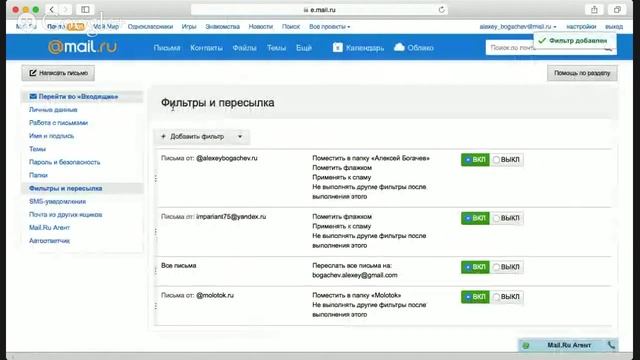This screenshot has height=360, width=640.
Task: Open Контакты tab
Action: 206,48
